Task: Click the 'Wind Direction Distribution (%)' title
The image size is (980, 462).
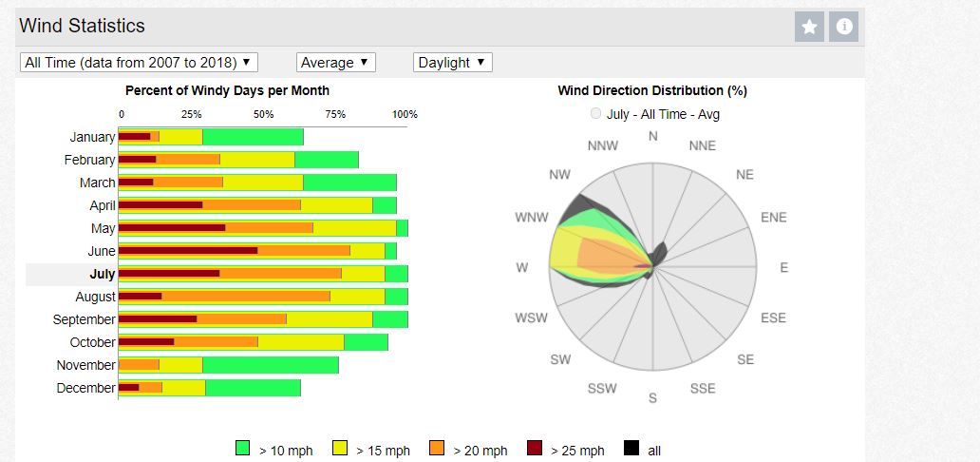Action: [652, 90]
